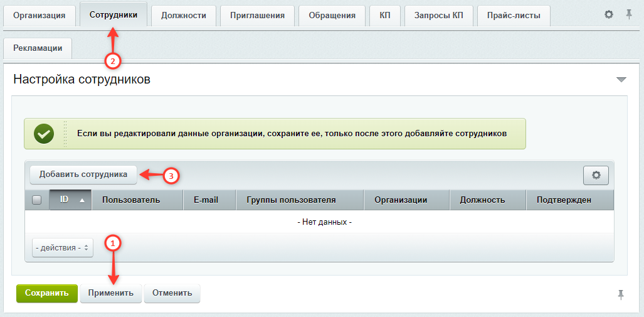Click the Добавить сотрудника button
This screenshot has height=317, width=644.
[83, 175]
